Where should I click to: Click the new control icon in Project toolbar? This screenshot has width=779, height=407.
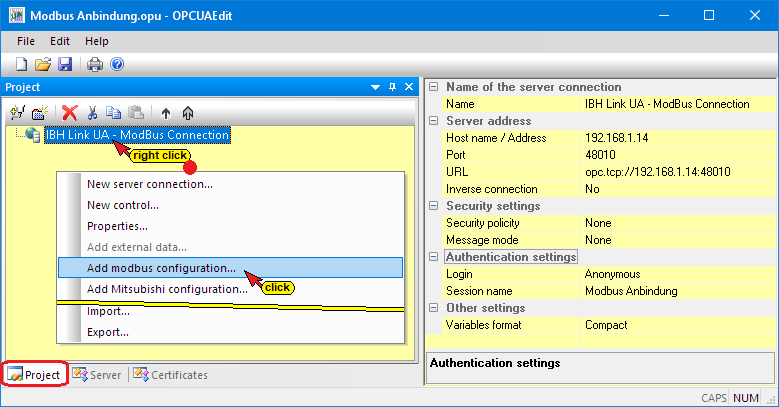pyautogui.click(x=39, y=113)
